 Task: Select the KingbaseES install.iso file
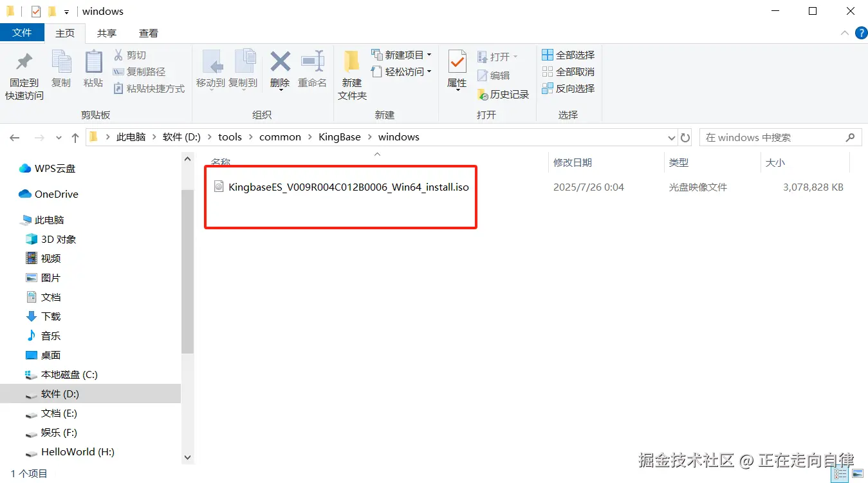pos(341,187)
